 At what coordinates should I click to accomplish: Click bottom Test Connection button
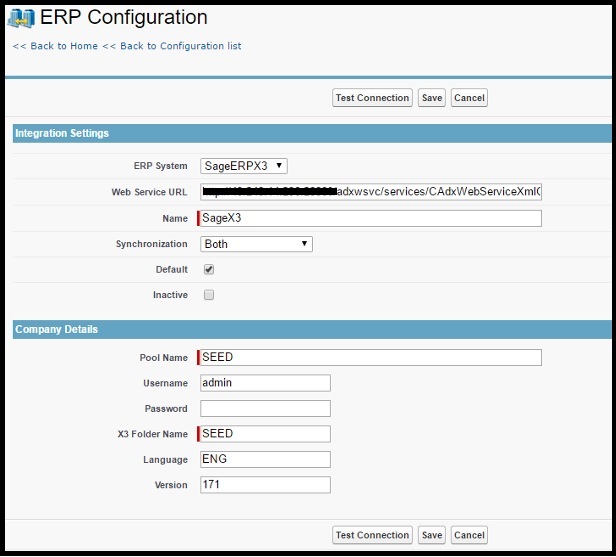click(x=372, y=535)
